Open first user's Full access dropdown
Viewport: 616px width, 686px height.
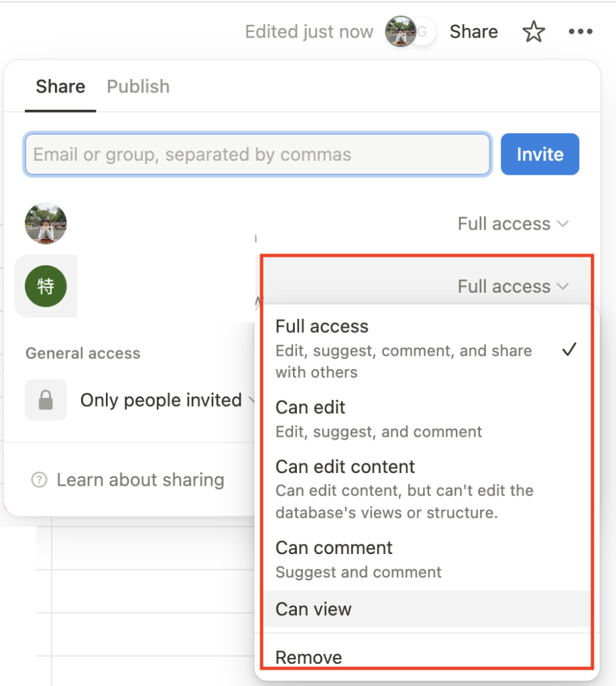coord(513,224)
